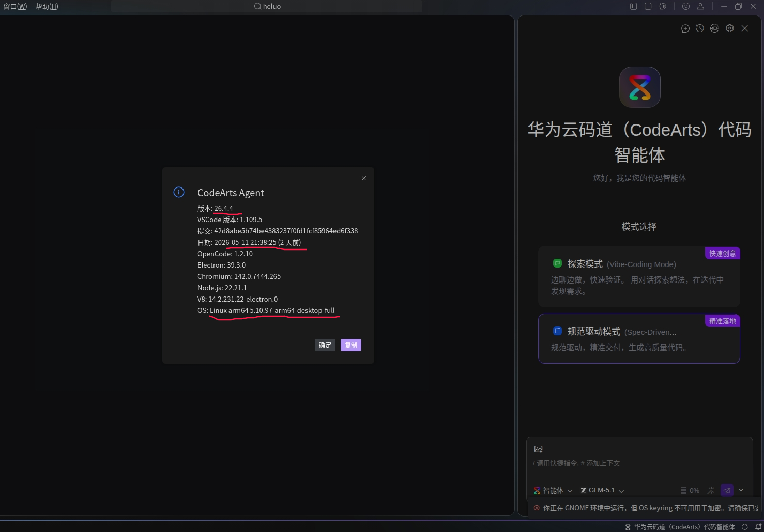Close the CodeArts agent side panel
The image size is (764, 532).
(x=745, y=28)
